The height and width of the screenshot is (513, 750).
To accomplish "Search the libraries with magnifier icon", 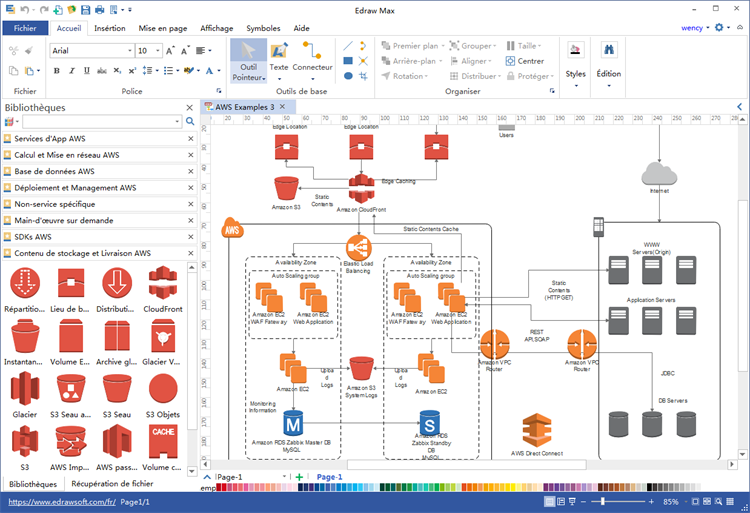I will pyautogui.click(x=190, y=121).
